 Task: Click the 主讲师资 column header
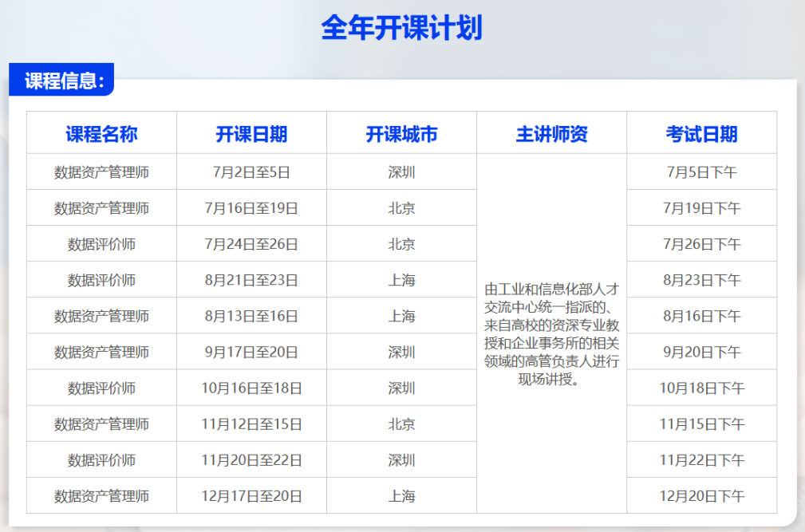(x=551, y=134)
